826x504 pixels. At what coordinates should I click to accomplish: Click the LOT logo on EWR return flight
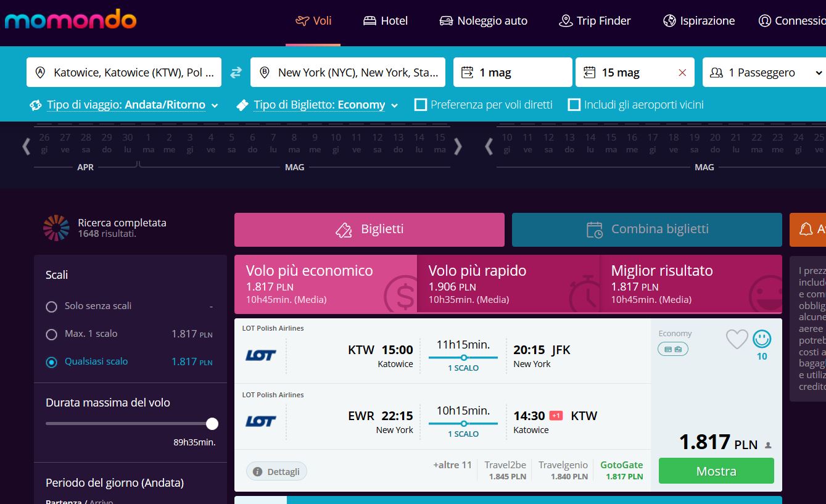261,421
